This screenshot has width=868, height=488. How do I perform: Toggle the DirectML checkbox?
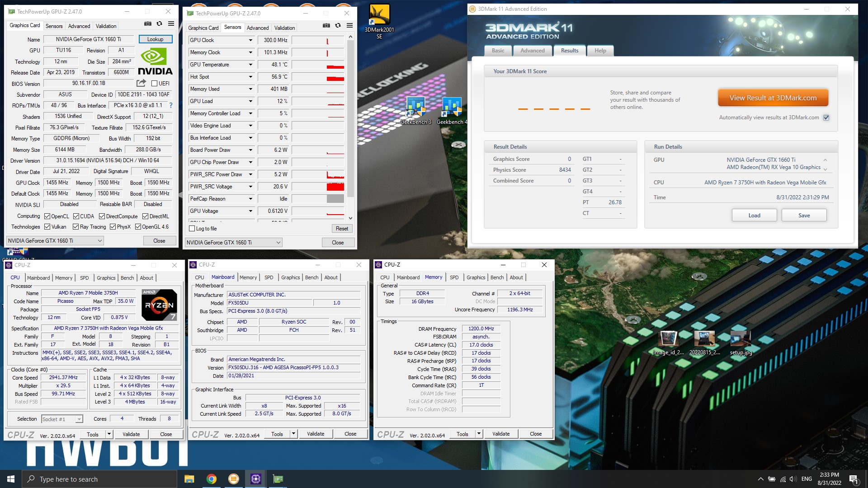click(145, 216)
